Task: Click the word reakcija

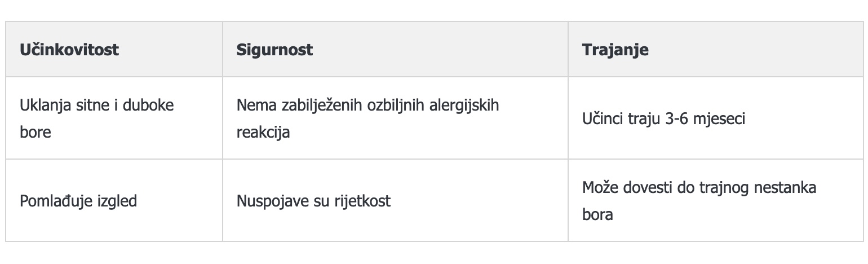Action: pyautogui.click(x=263, y=133)
